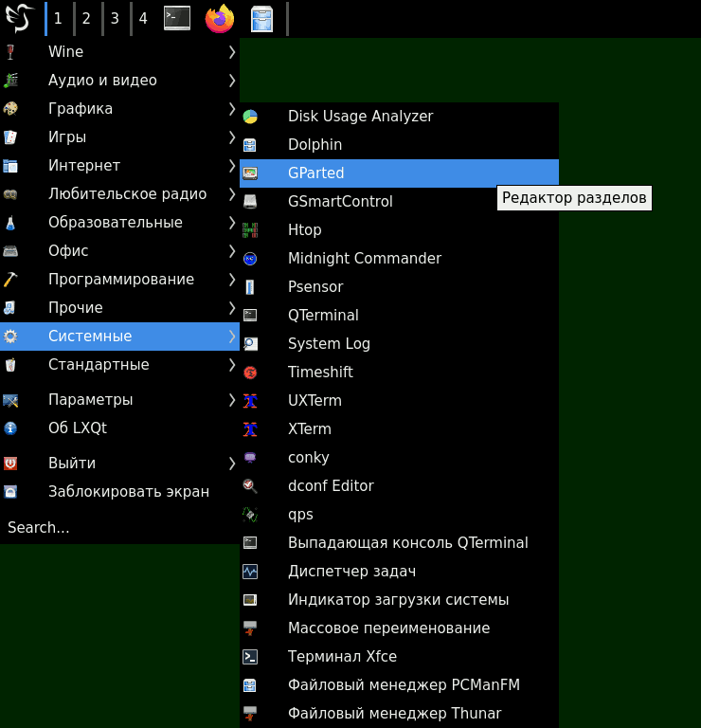Click the GSmartControl hard drive icon
701x728 pixels.
[x=250, y=202]
